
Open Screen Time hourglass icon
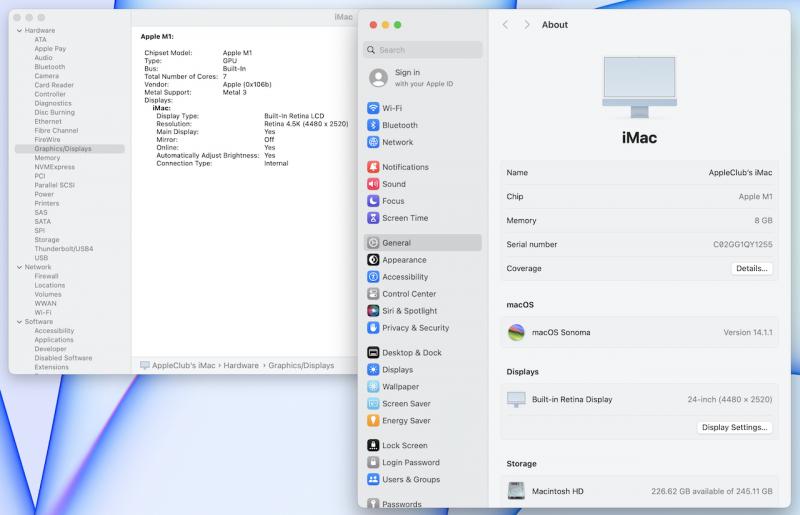373,218
